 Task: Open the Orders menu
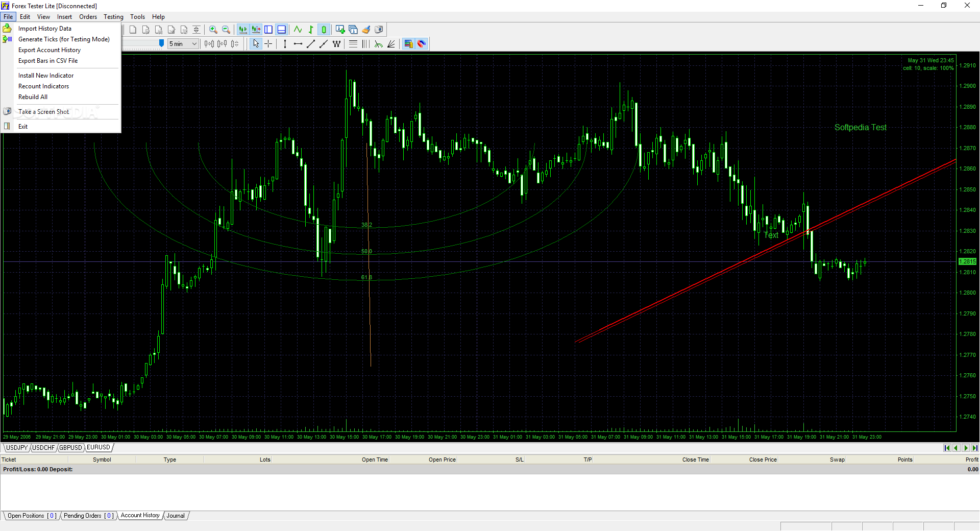88,17
